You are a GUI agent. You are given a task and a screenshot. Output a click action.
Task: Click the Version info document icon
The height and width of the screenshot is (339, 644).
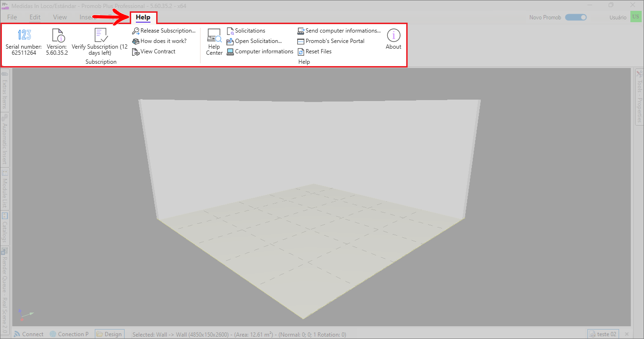[58, 35]
